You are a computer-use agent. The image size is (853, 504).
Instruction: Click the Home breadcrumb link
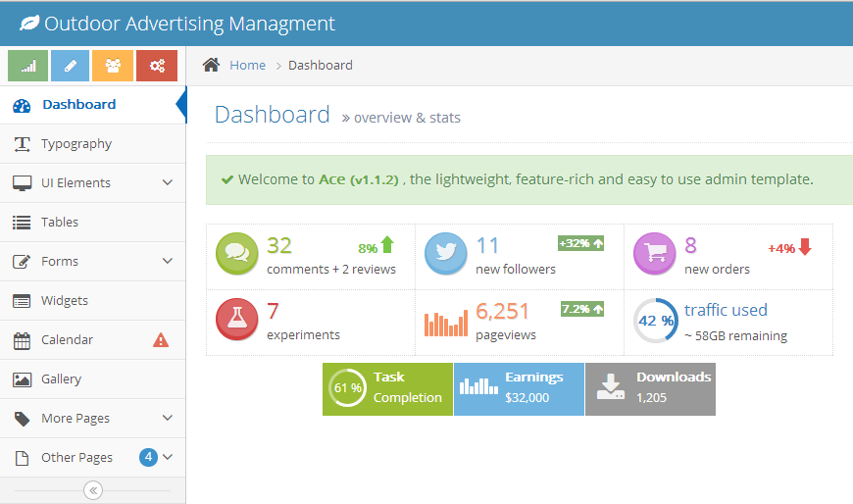click(x=247, y=66)
